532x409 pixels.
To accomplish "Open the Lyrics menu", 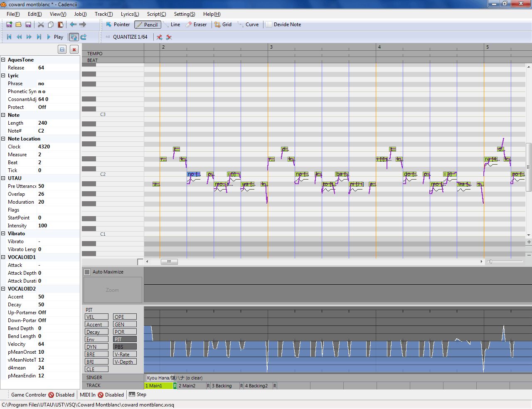I will point(129,14).
